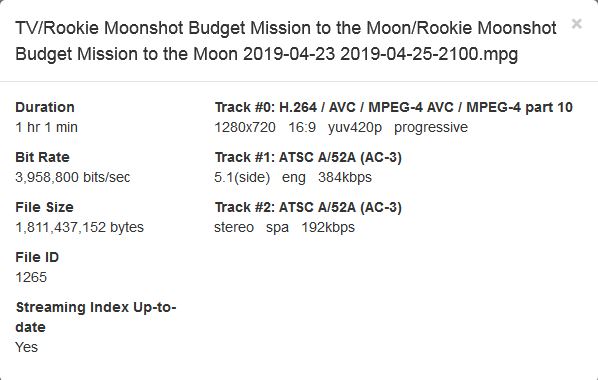Click the progressive scan type text

click(431, 127)
